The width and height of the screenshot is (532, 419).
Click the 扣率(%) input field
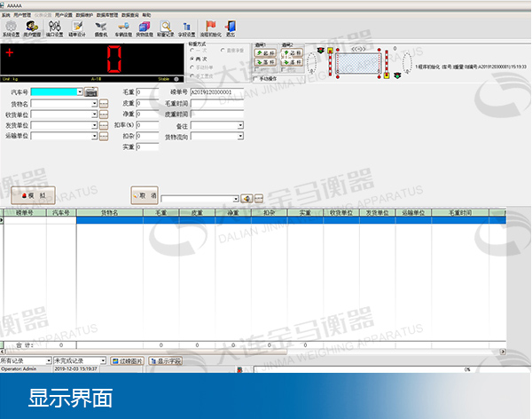click(148, 125)
